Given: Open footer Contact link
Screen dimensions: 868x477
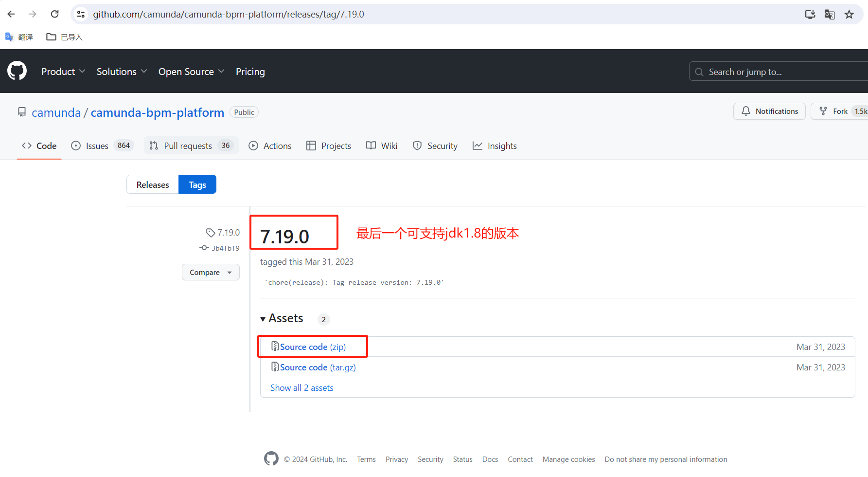Looking at the screenshot, I should coord(520,459).
